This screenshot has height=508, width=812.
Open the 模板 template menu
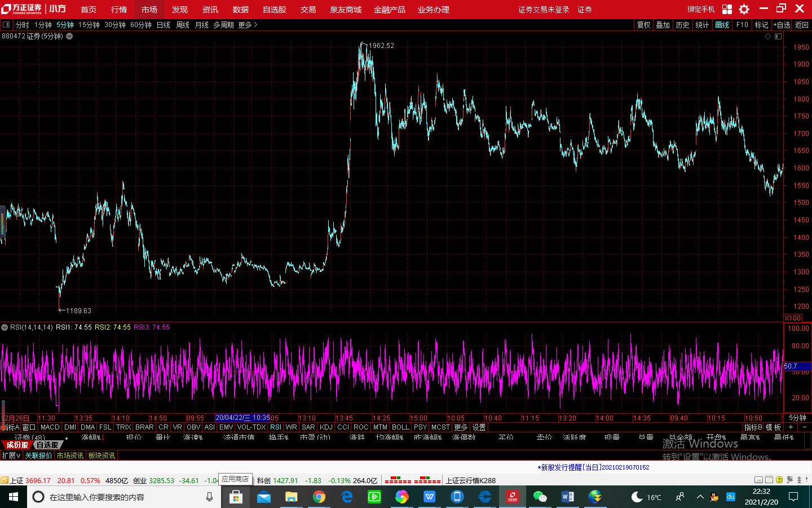(x=774, y=427)
